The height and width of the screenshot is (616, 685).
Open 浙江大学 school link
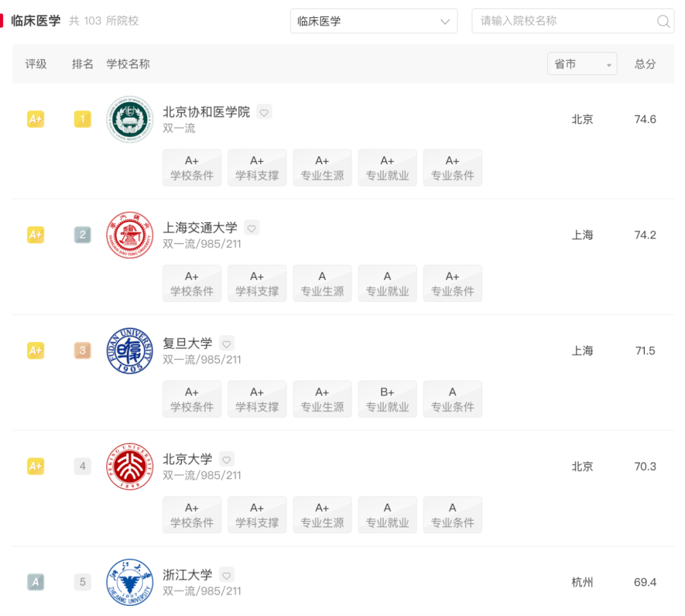[187, 575]
